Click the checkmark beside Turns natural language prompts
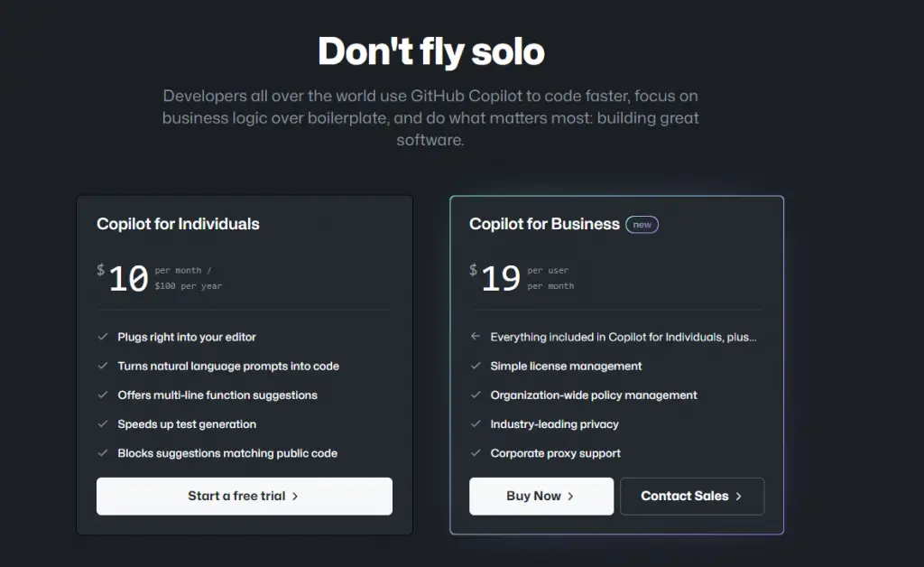Viewport: 924px width, 567px height. tap(103, 366)
